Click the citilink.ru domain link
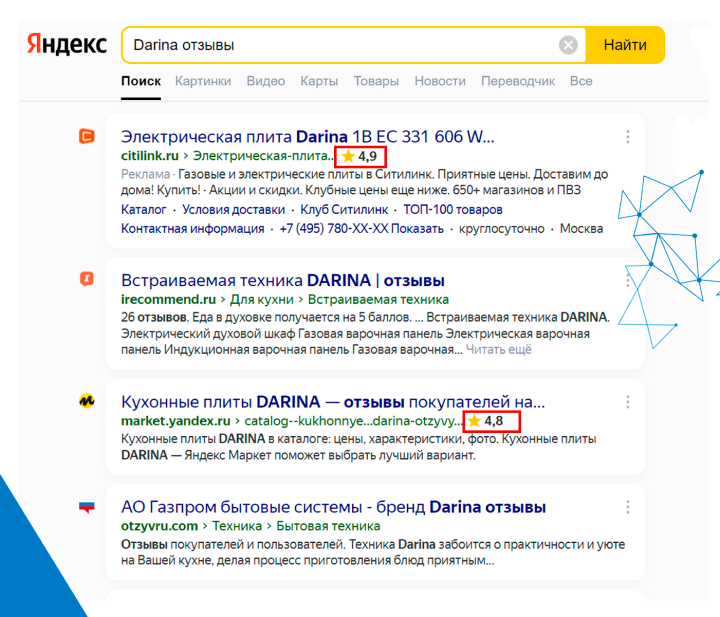The width and height of the screenshot is (720, 617). 150,156
